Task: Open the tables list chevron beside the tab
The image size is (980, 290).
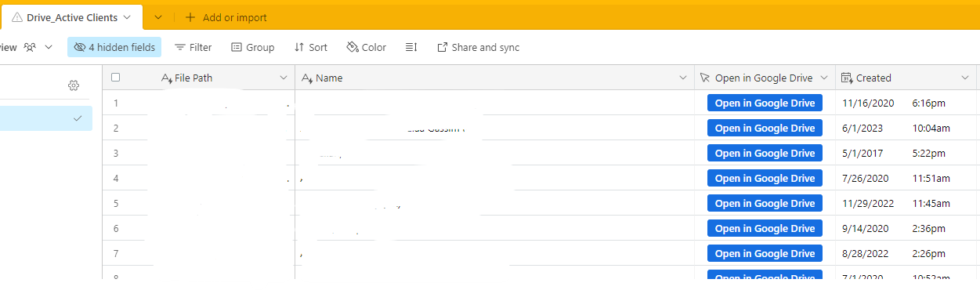Action: coord(158,17)
